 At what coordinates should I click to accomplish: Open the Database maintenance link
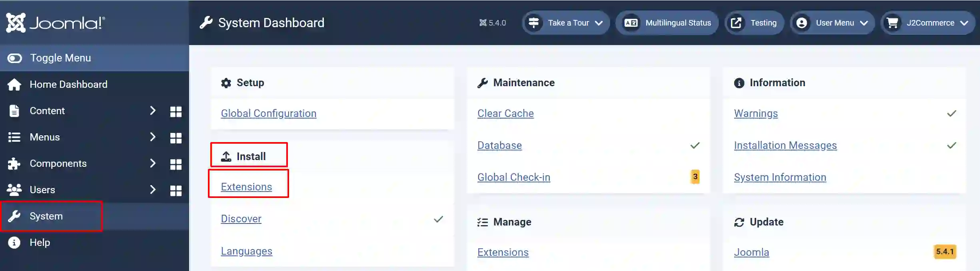499,145
